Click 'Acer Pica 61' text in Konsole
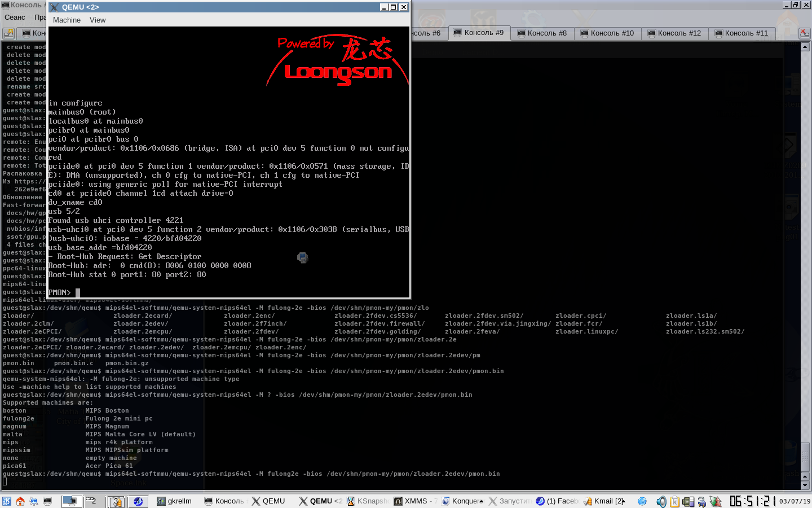Image resolution: width=812 pixels, height=508 pixels. click(x=109, y=466)
